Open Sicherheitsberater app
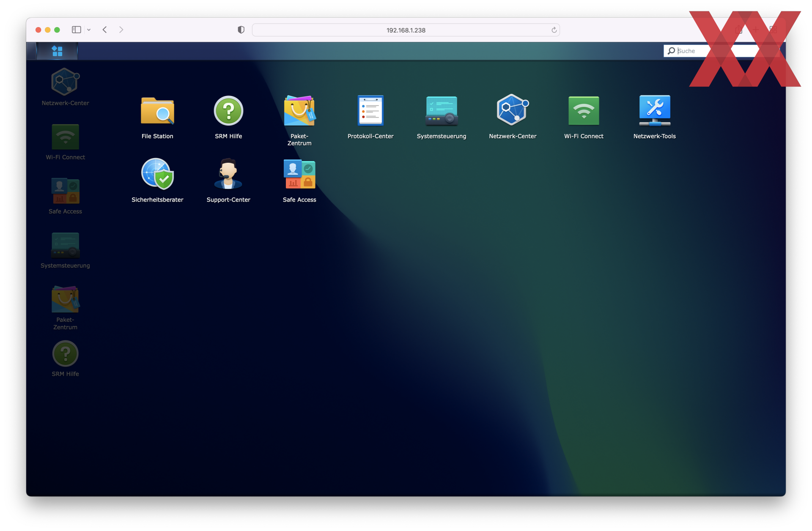Screen dimensions: 812x531 coord(157,180)
